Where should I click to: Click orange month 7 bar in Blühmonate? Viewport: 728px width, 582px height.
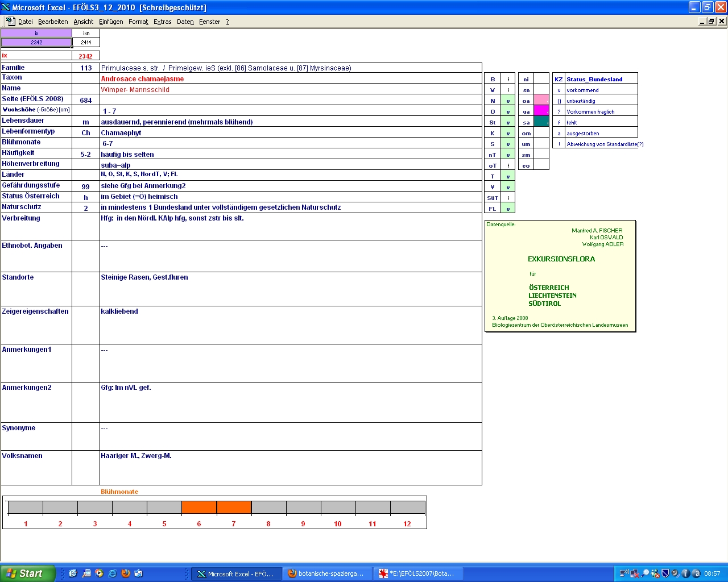(234, 507)
